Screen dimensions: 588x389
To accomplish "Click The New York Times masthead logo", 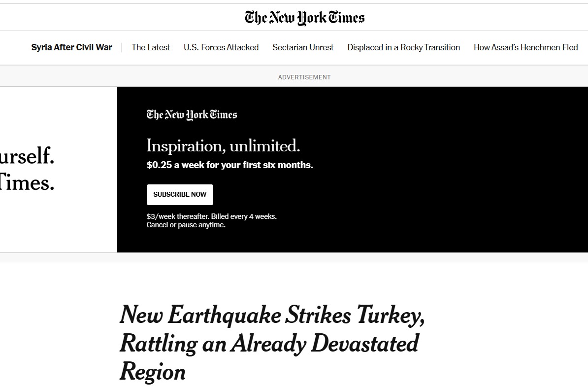I will (x=304, y=18).
